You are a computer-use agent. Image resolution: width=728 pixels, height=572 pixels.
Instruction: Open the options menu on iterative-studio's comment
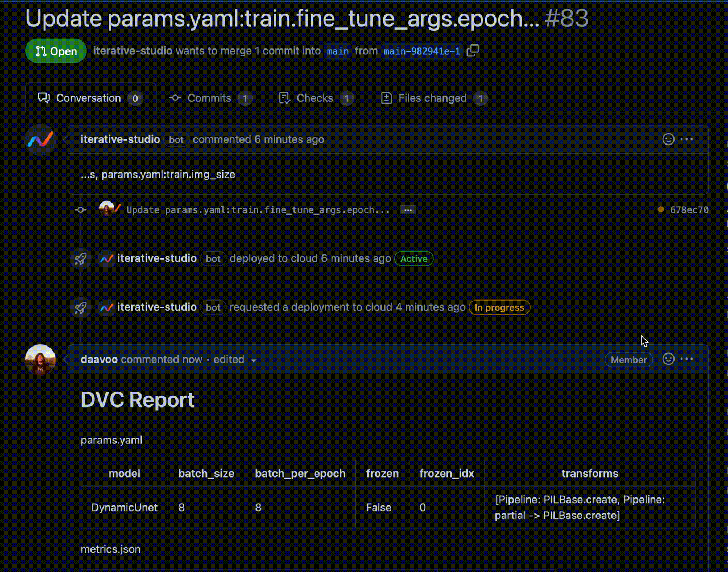pyautogui.click(x=686, y=139)
